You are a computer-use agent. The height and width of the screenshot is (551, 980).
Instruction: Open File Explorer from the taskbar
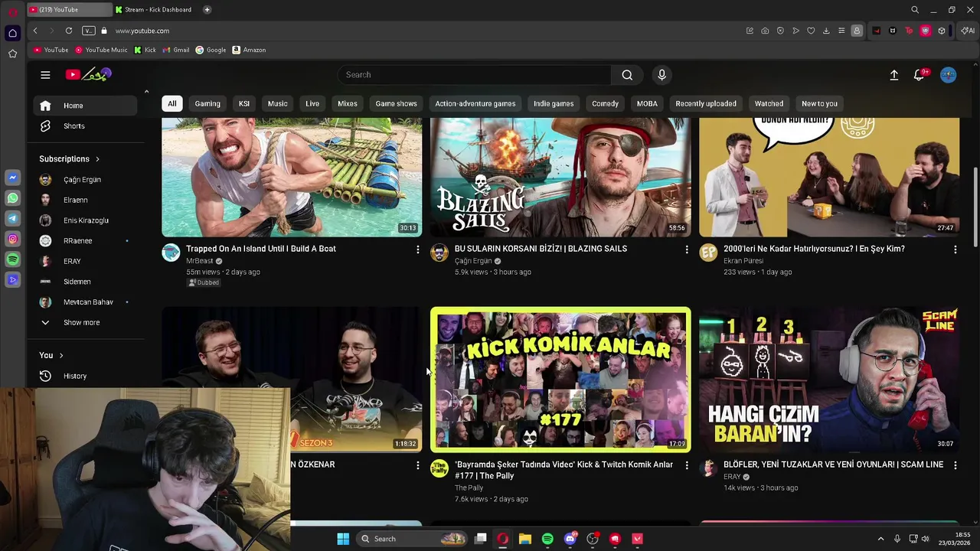pos(525,539)
